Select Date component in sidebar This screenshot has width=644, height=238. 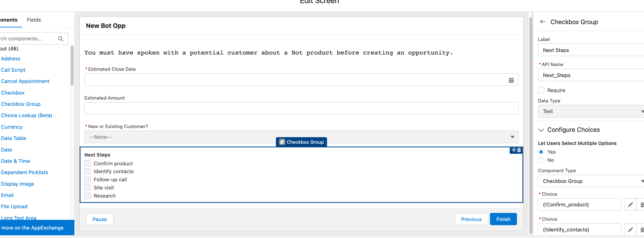tap(7, 150)
